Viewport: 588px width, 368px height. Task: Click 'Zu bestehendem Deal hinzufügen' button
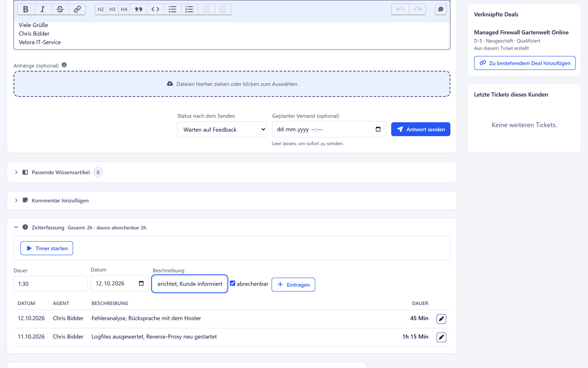pos(525,63)
